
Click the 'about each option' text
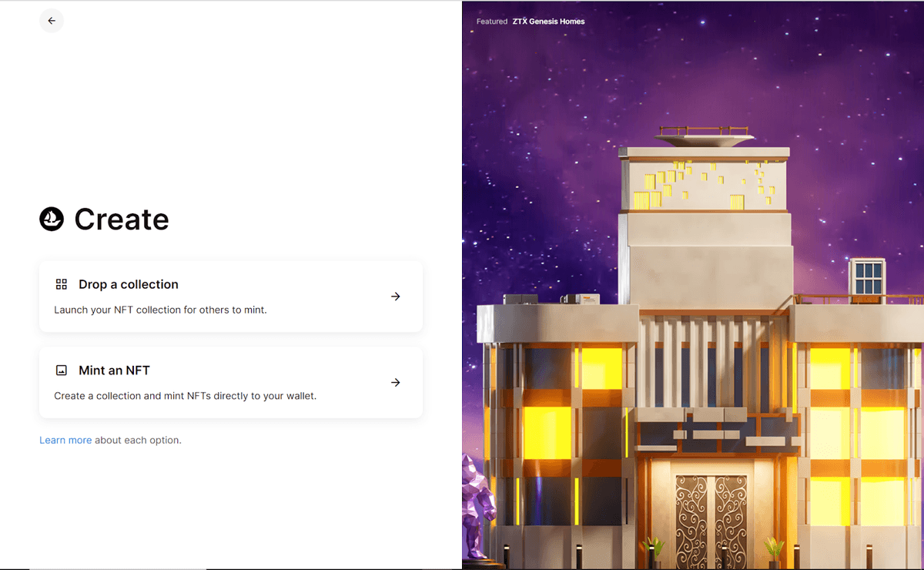tap(138, 441)
